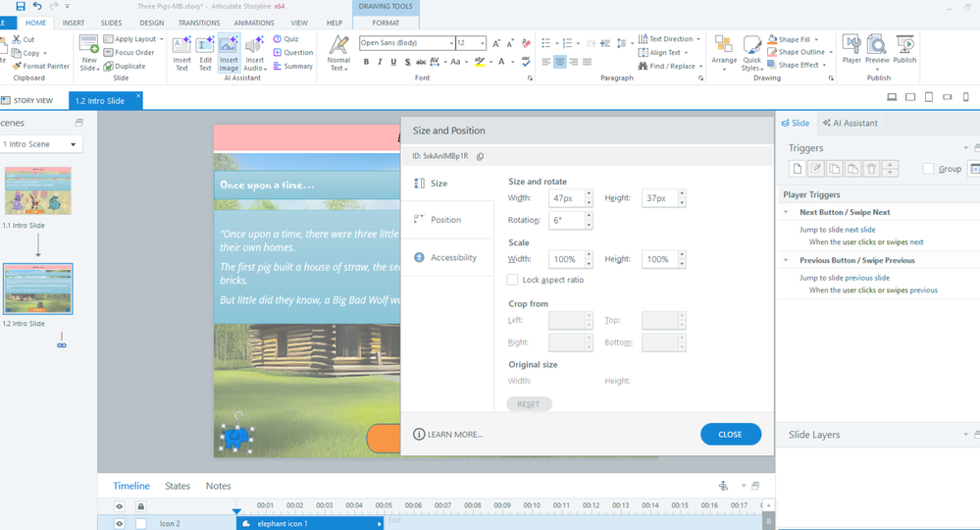Click the Close button in dialog
980x530 pixels.
pos(730,434)
